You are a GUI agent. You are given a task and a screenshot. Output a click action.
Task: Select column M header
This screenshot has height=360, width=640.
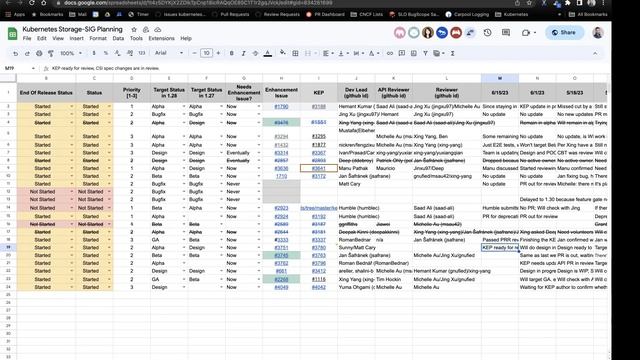tap(500, 78)
